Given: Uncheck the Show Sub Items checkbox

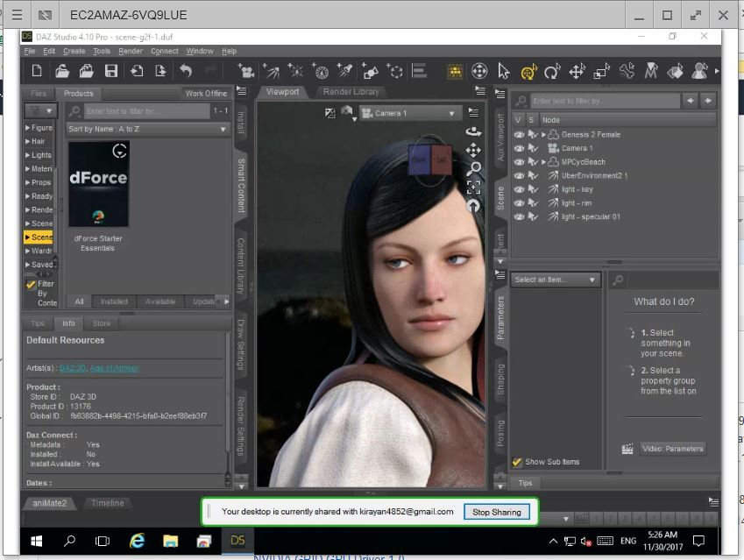Looking at the screenshot, I should point(517,462).
